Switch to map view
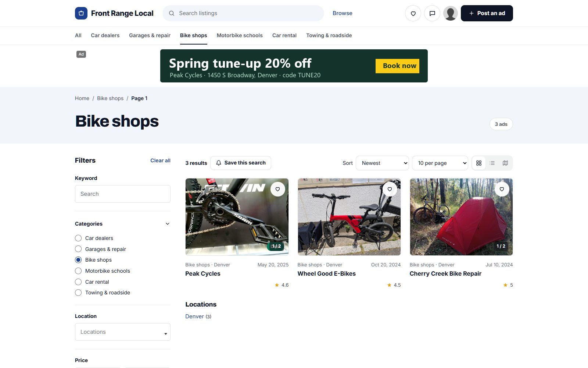 pos(505,163)
